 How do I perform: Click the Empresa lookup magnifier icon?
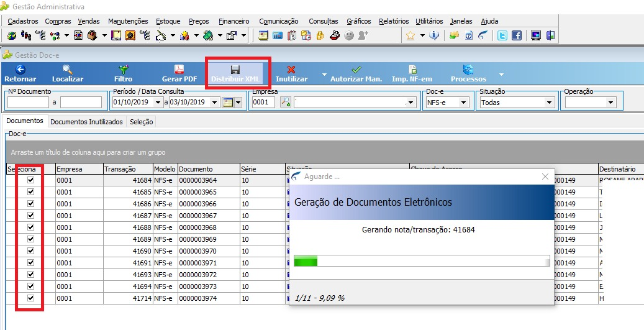click(x=286, y=103)
